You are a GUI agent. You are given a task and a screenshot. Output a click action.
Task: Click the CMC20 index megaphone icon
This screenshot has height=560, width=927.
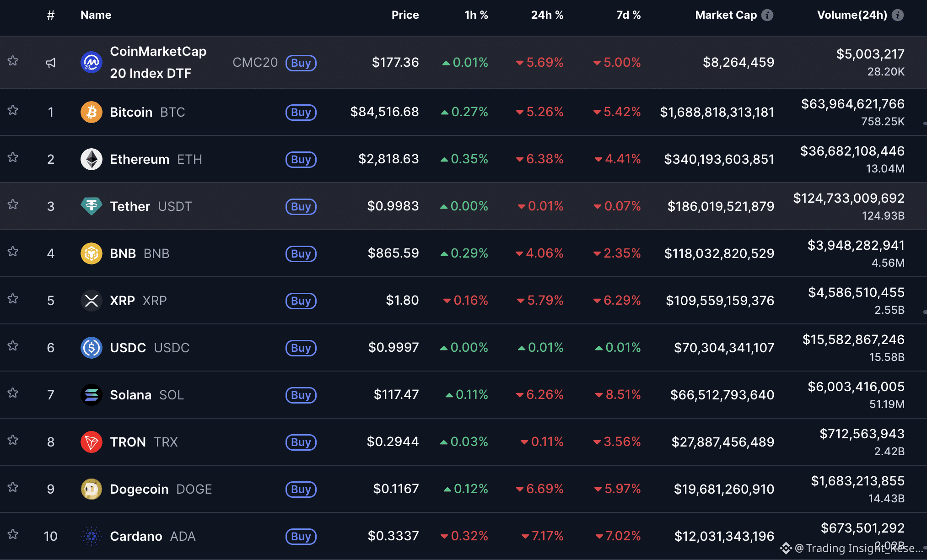point(51,63)
